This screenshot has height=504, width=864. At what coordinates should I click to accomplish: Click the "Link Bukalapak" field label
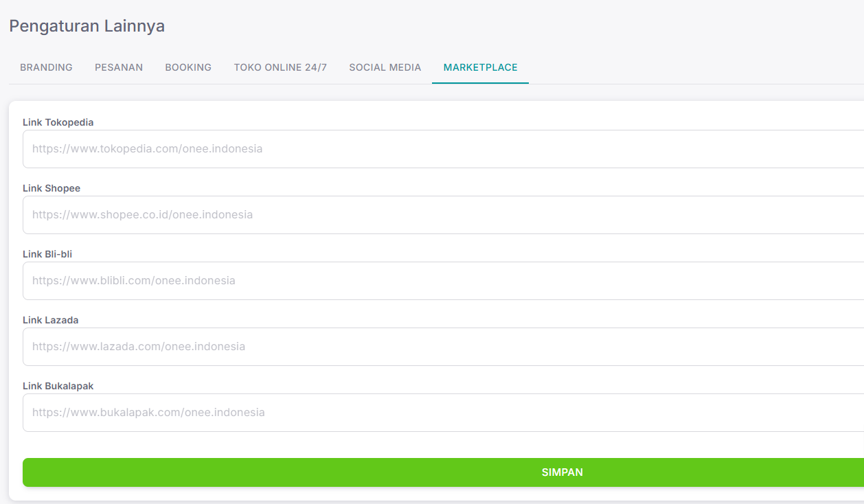click(58, 386)
